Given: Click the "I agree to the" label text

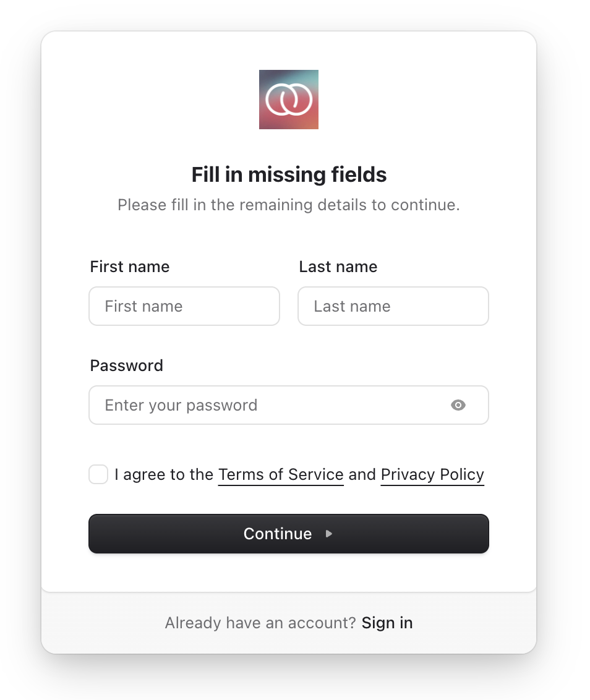Looking at the screenshot, I should click(x=164, y=475).
